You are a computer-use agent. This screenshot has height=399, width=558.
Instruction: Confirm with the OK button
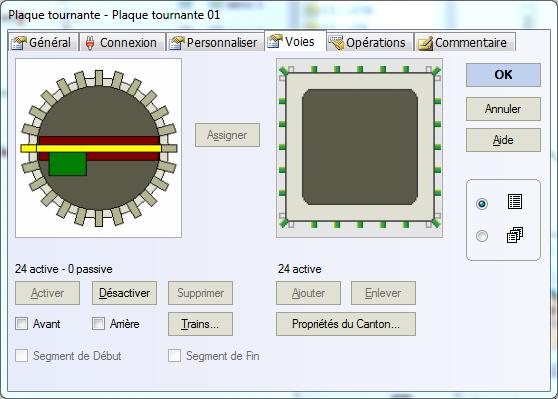[x=503, y=75]
